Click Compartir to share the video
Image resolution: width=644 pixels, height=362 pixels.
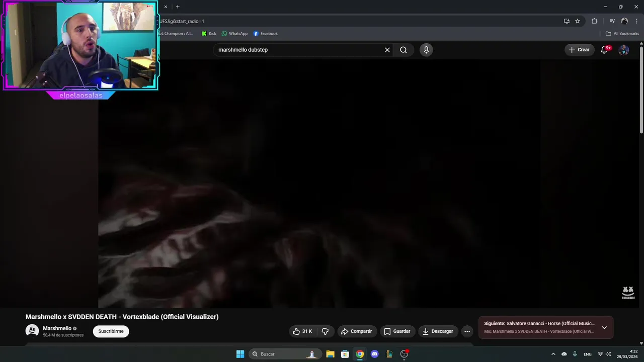(356, 331)
